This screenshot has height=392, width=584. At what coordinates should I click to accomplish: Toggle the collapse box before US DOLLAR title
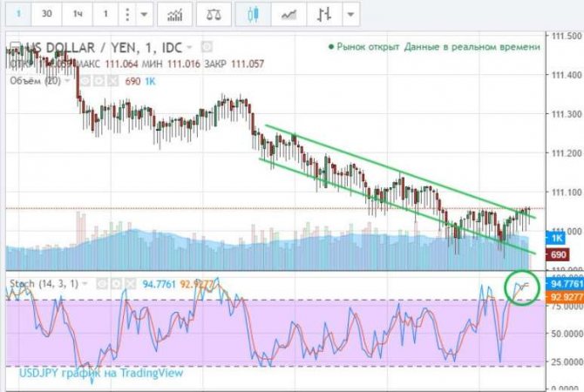[11, 46]
